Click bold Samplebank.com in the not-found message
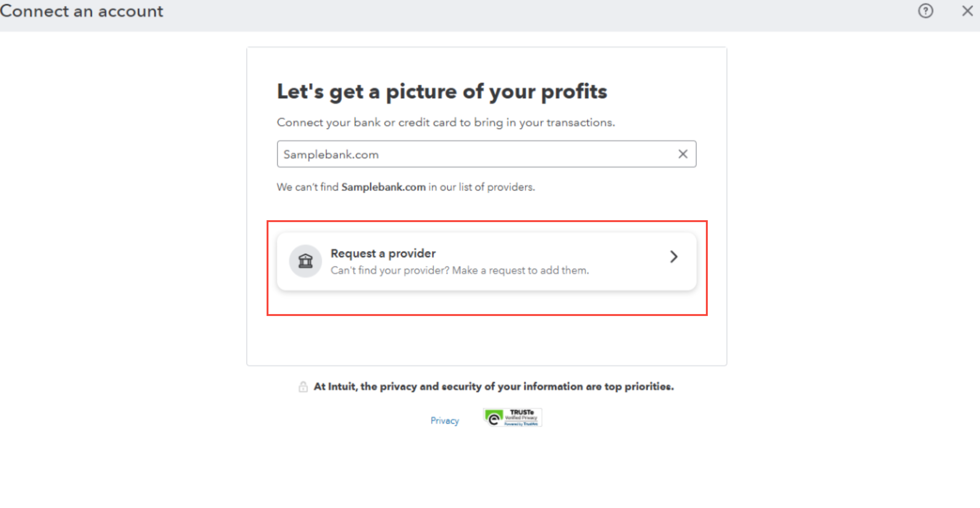This screenshot has height=508, width=980. 383,187
